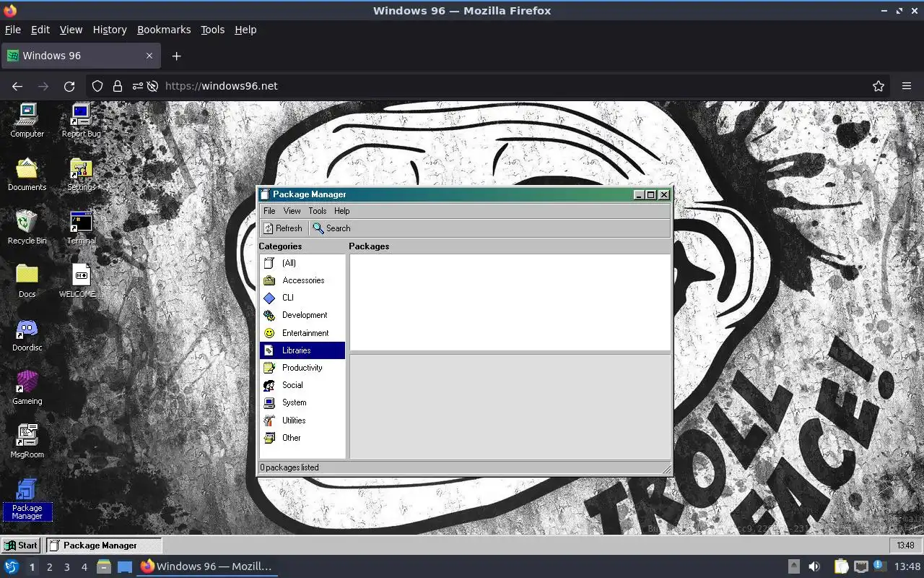Choose the CLI category

[x=302, y=298]
